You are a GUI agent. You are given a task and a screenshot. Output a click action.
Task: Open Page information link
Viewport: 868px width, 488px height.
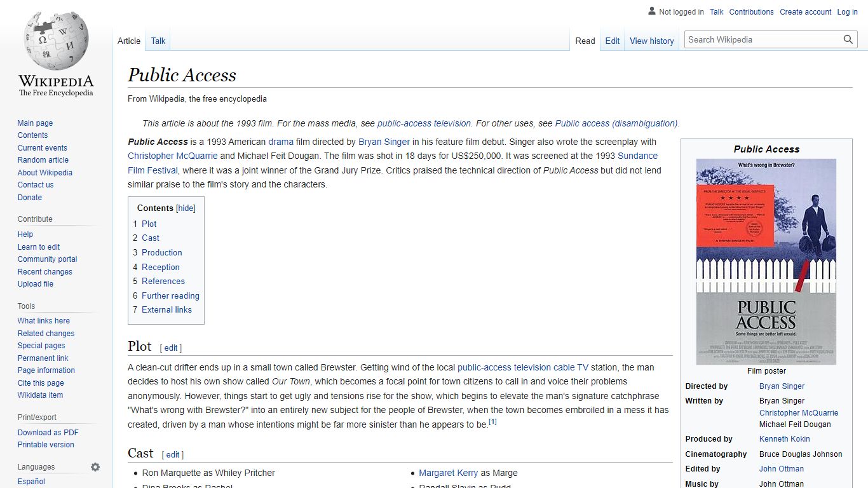pyautogui.click(x=46, y=370)
